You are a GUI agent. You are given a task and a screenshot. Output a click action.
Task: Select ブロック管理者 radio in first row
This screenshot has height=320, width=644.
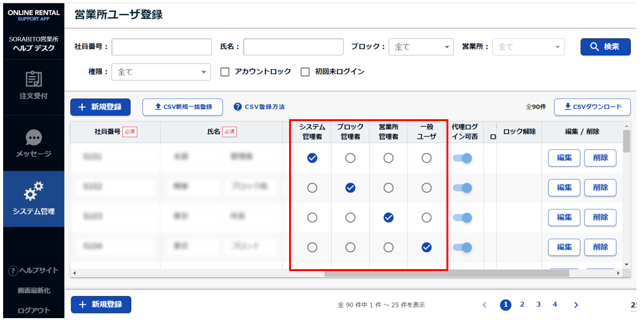[x=351, y=159]
